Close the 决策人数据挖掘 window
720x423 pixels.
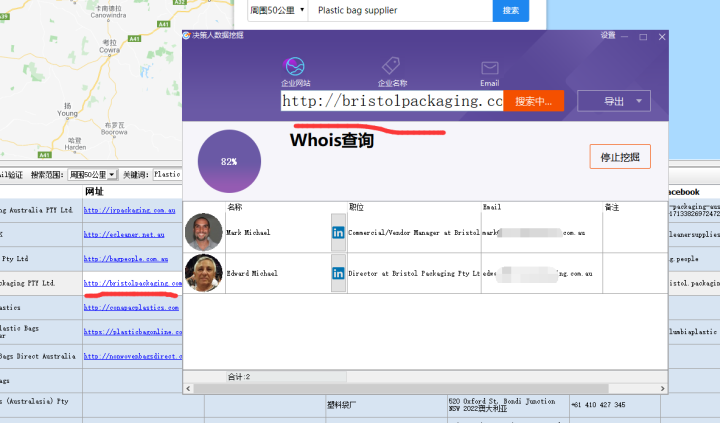coord(662,37)
